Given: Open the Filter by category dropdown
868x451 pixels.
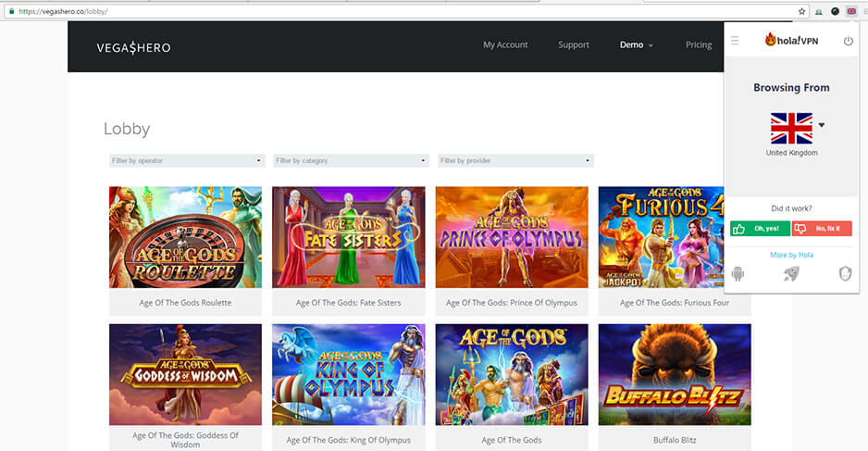Looking at the screenshot, I should 351,161.
